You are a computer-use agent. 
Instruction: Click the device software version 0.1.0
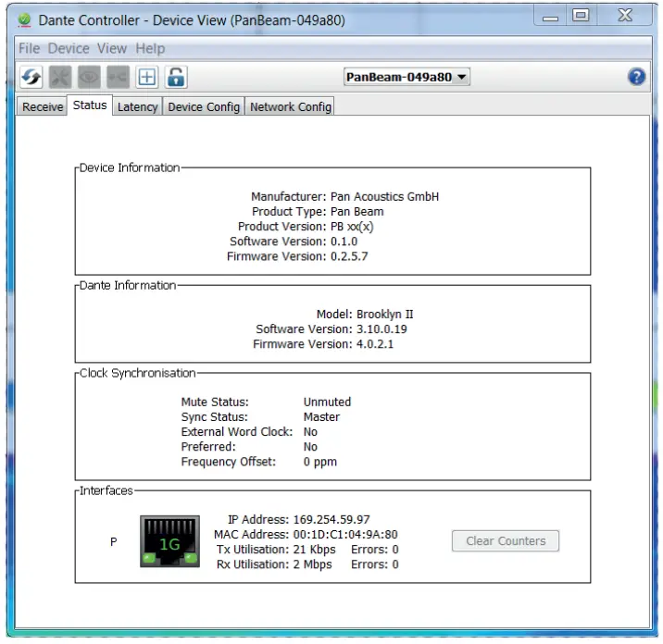(344, 241)
